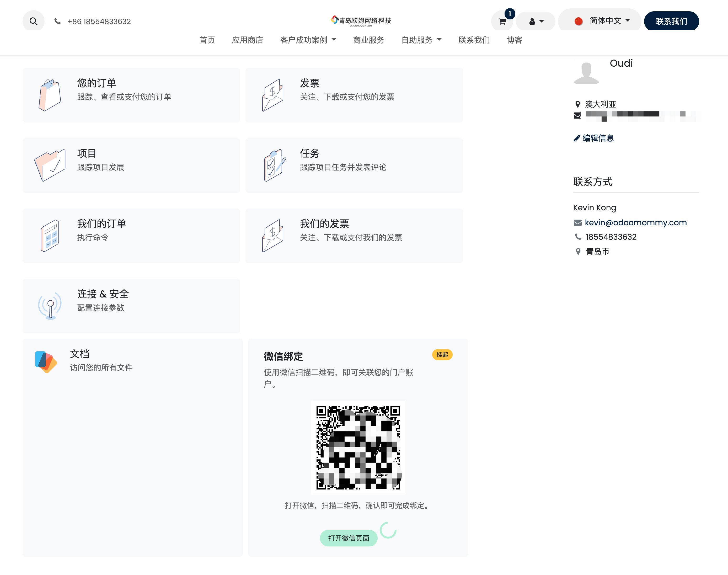
Task: Go to the 应用商店 menu item
Action: pos(247,40)
